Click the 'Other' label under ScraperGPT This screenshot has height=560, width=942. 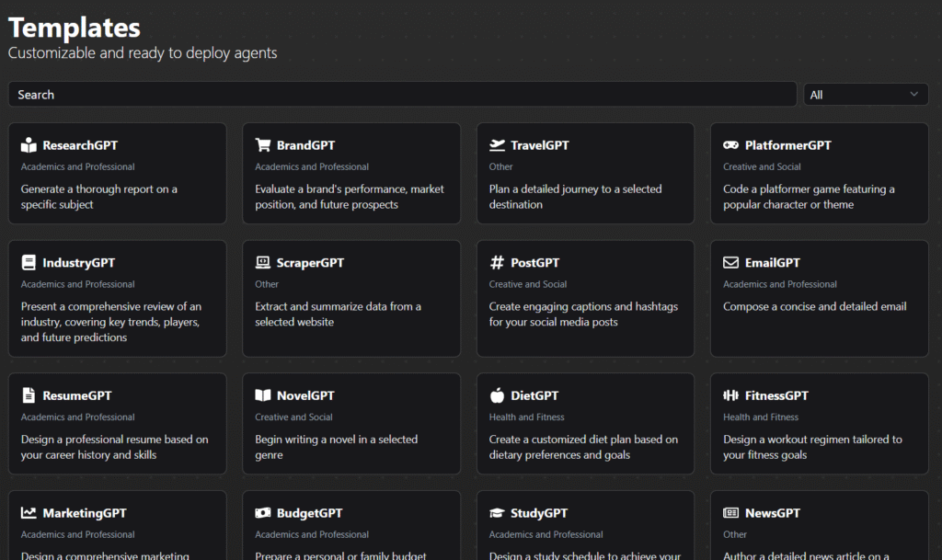coord(267,284)
